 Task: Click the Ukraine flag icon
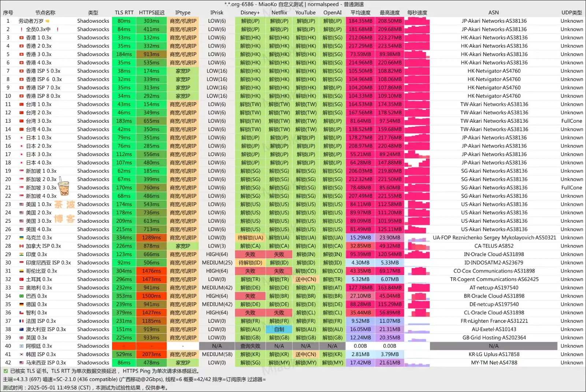(22, 238)
